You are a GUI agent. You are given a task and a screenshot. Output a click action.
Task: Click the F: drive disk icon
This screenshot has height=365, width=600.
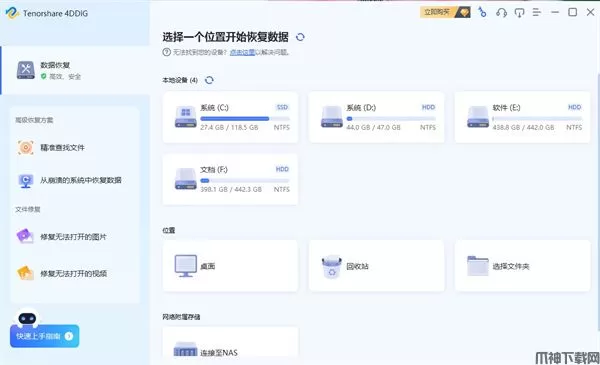tap(186, 179)
